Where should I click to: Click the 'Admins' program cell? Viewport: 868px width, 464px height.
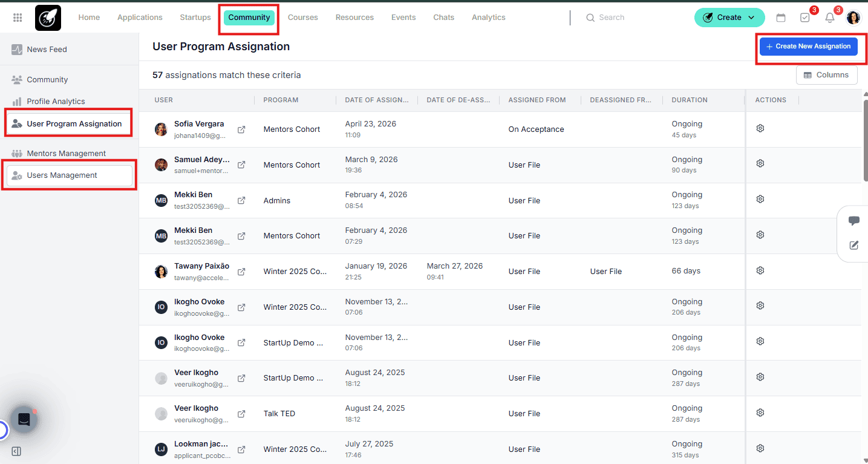277,201
